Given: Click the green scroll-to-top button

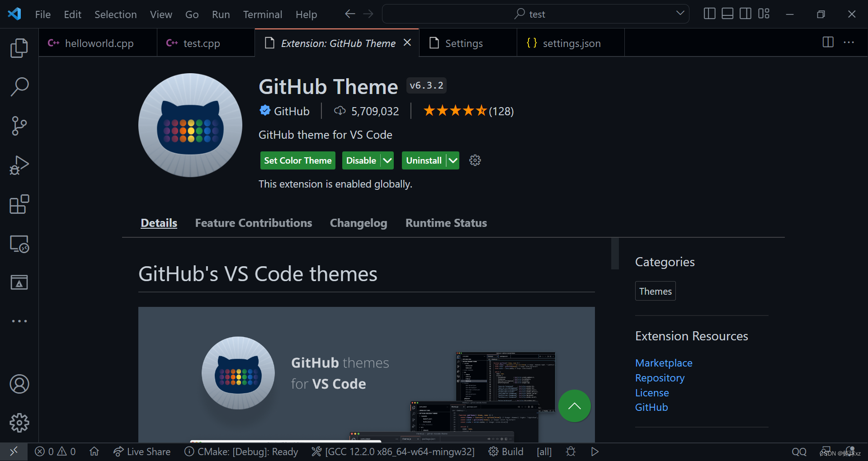Looking at the screenshot, I should click(574, 406).
